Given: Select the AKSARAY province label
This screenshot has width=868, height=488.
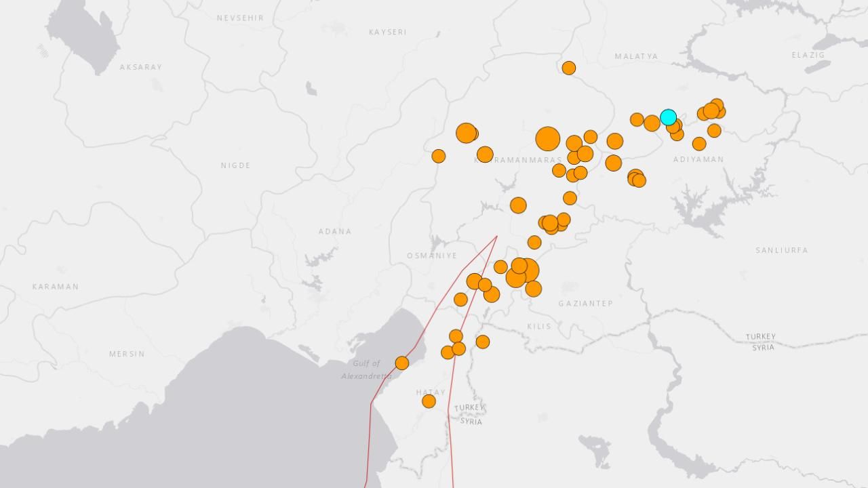Looking at the screenshot, I should 140,67.
